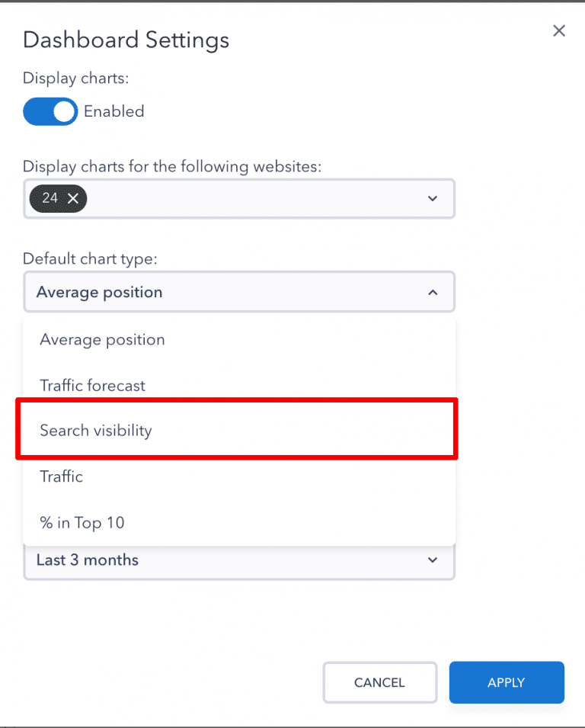Choose Traffic forecast from the chart list

[x=92, y=385]
